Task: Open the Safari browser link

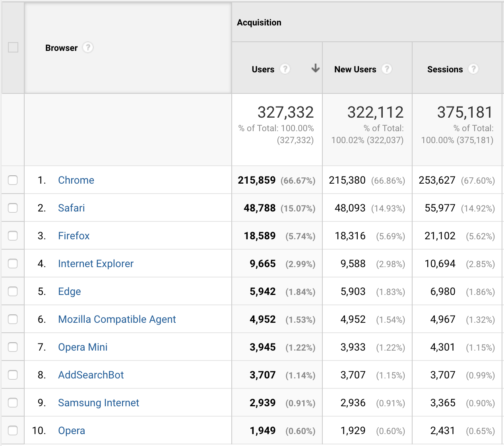Action: point(72,208)
